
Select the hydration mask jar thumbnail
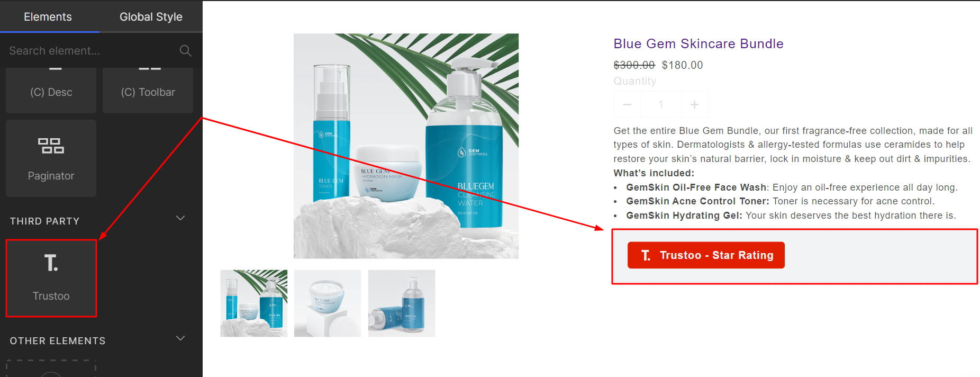[328, 303]
